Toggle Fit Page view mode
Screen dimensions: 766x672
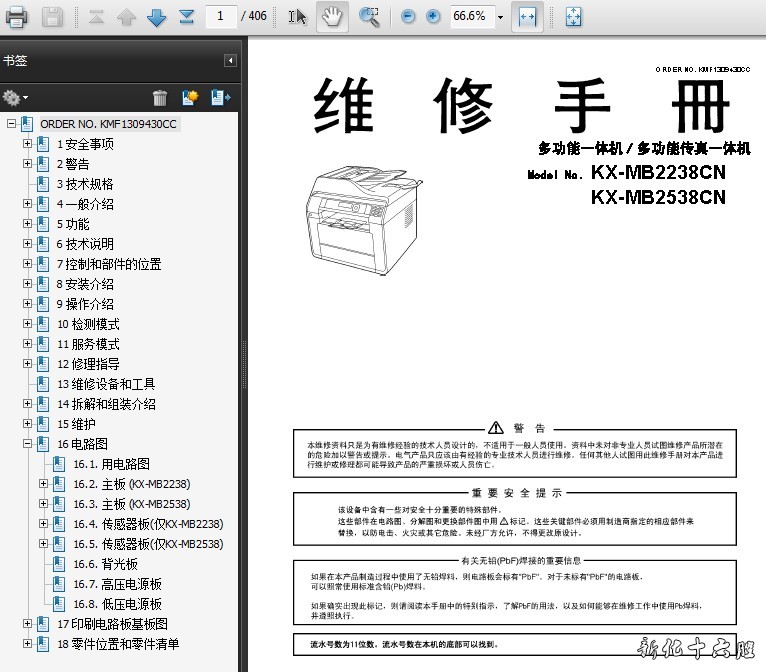coord(573,17)
